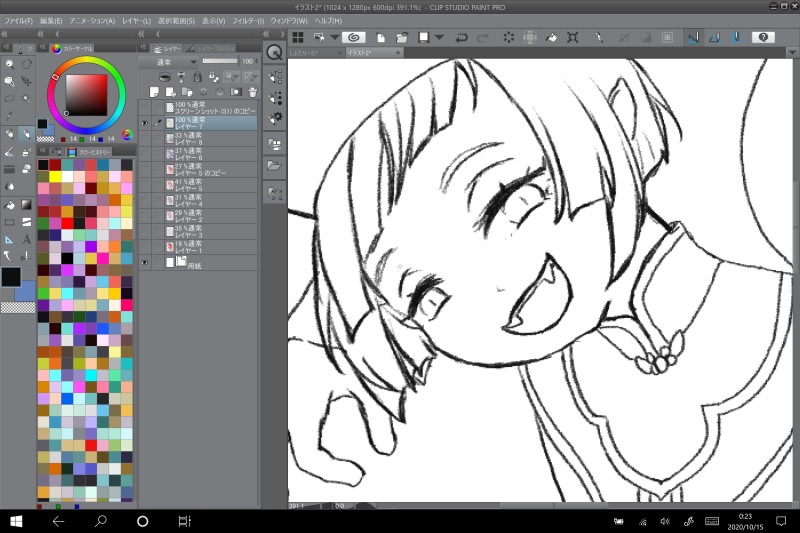Click the layer opacity slider
This screenshot has width=800, height=533.
click(220, 61)
